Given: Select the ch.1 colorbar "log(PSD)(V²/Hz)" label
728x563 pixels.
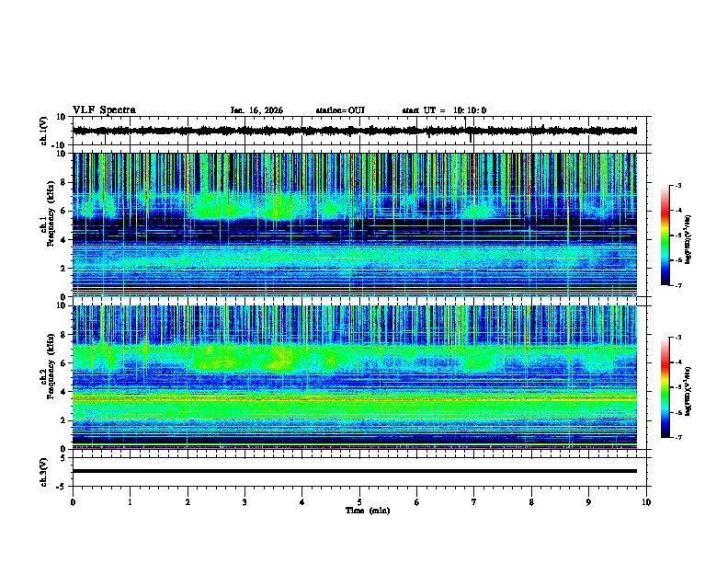Looking at the screenshot, I should coord(688,239).
